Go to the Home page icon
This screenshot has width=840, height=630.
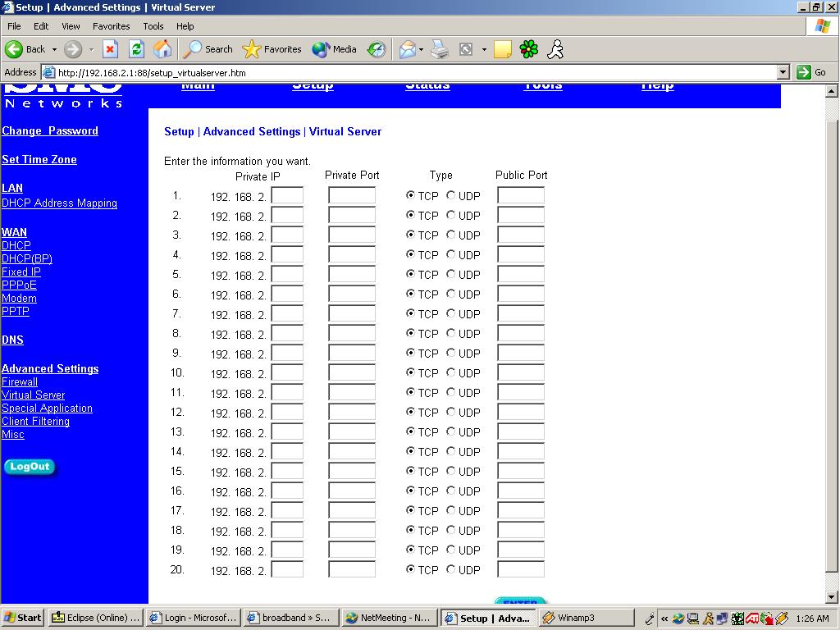click(162, 49)
